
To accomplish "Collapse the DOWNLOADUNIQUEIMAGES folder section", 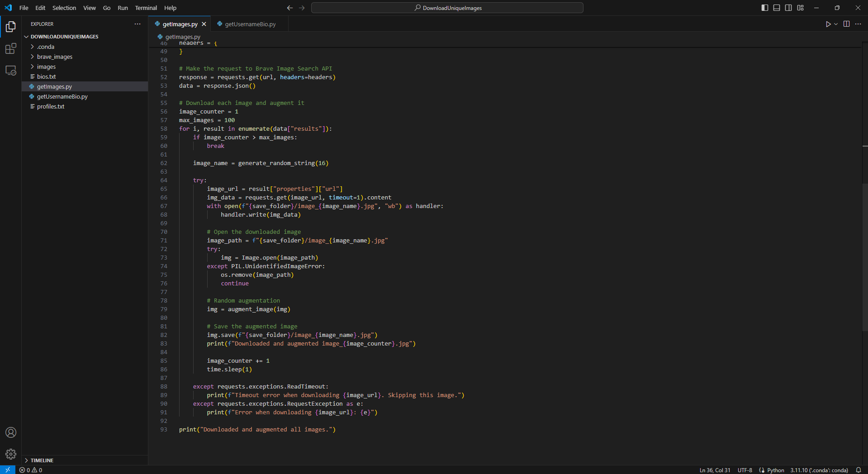I will click(x=85, y=37).
